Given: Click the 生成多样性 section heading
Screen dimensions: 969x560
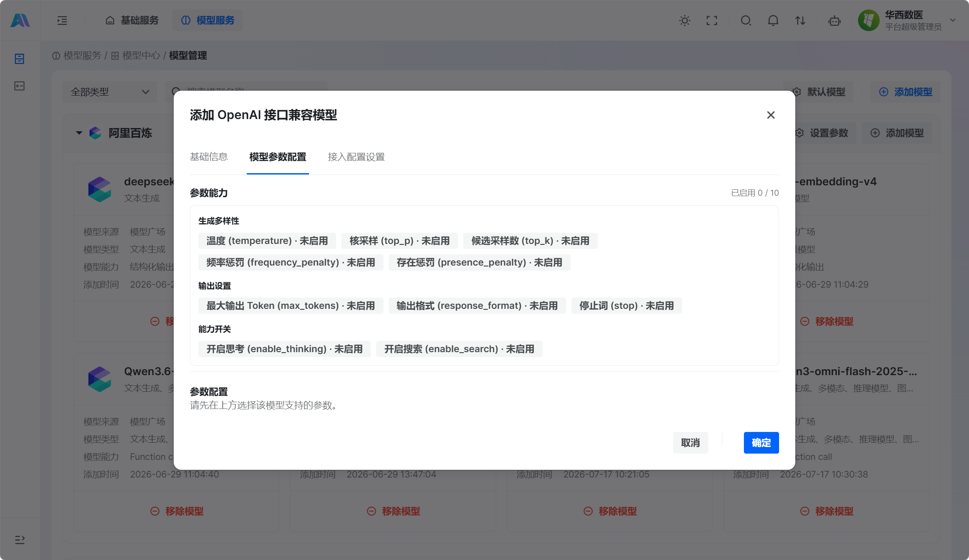Looking at the screenshot, I should [219, 221].
